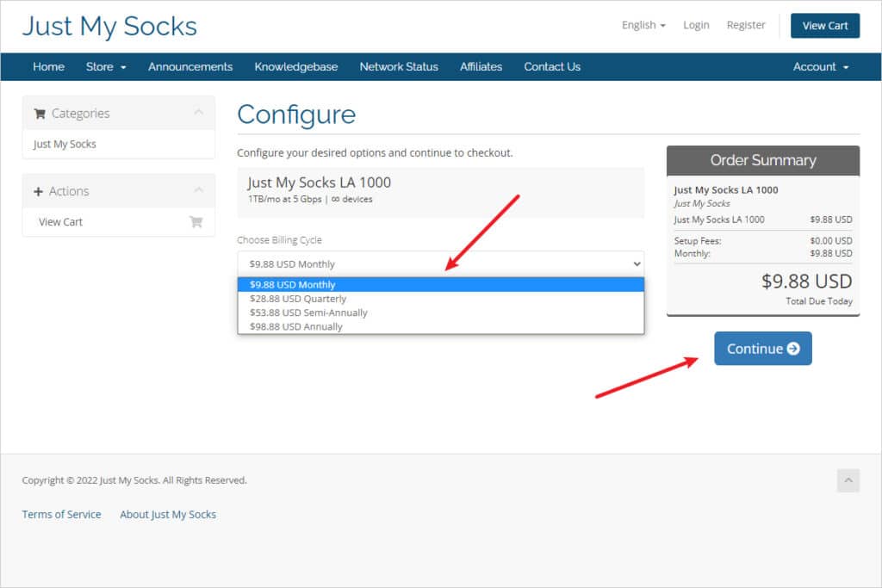This screenshot has height=588, width=882.
Task: Click the View Cart button in header
Action: (x=825, y=26)
